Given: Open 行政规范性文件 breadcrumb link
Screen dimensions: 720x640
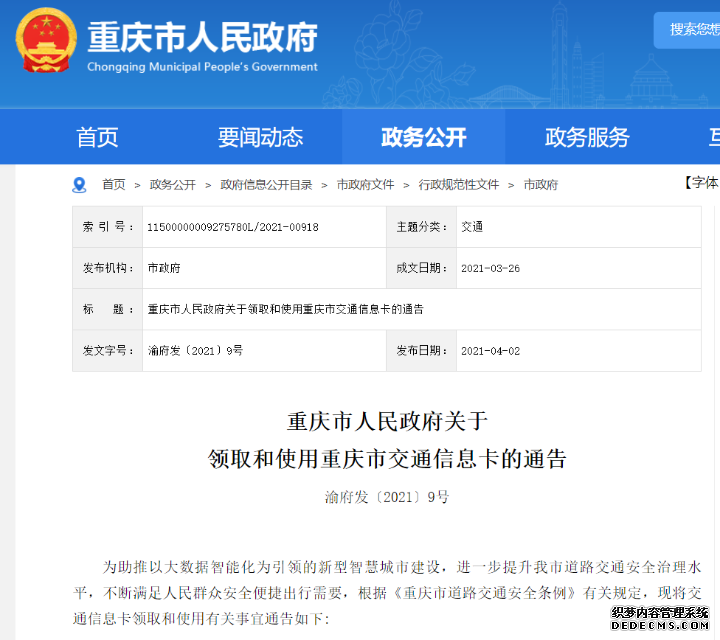Looking at the screenshot, I should tap(459, 185).
